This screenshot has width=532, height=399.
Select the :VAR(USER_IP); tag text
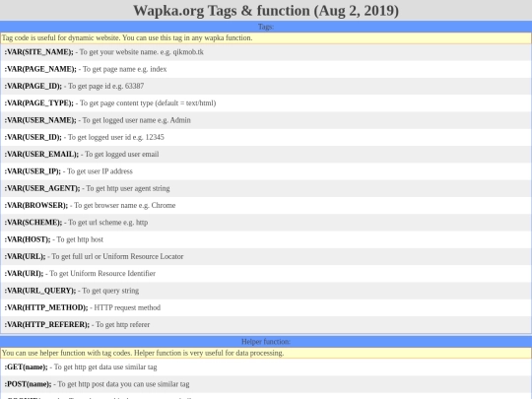(33, 171)
